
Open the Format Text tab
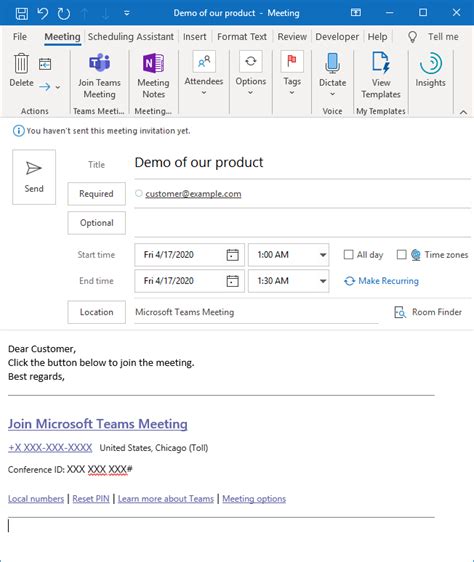[242, 37]
